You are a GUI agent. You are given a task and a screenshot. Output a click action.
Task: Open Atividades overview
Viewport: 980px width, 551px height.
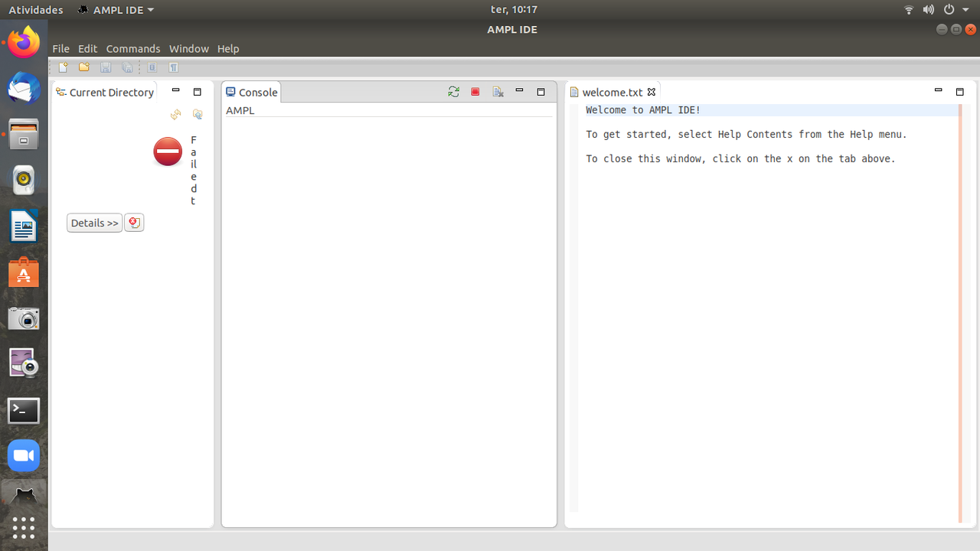tap(35, 10)
